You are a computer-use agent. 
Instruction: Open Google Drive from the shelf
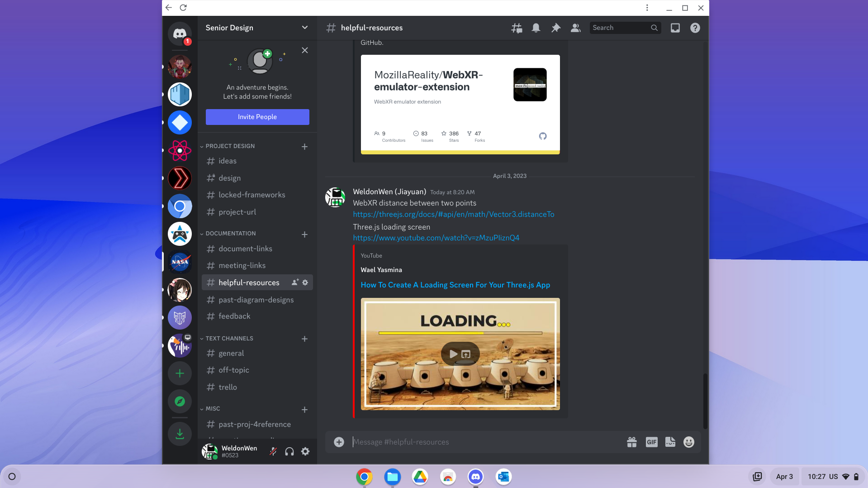pos(420,477)
